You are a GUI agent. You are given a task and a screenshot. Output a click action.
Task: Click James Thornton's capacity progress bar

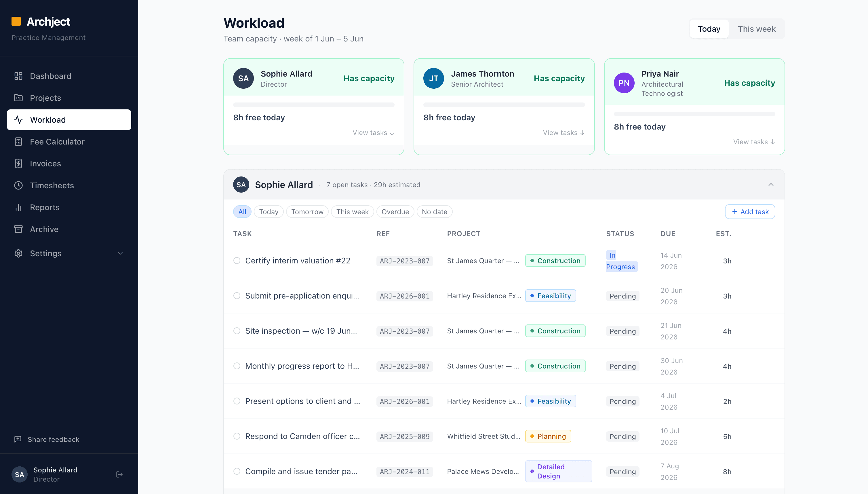click(x=504, y=105)
